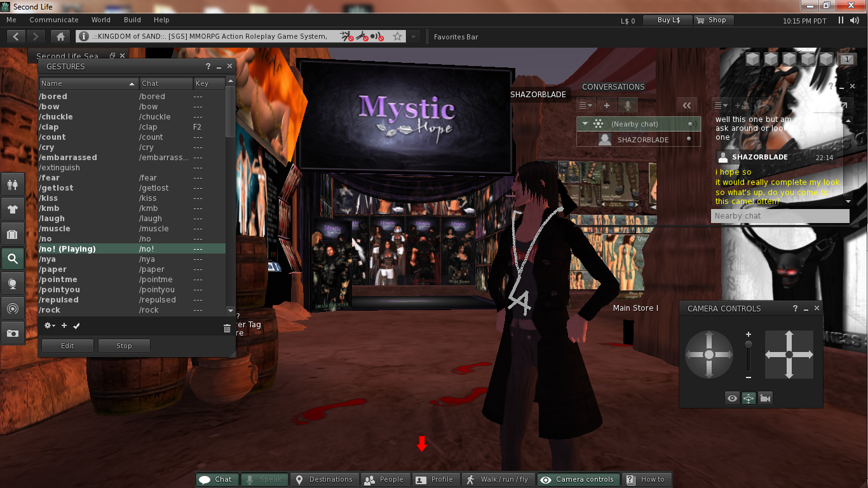Delete the selected gesture with the trash icon

(227, 328)
